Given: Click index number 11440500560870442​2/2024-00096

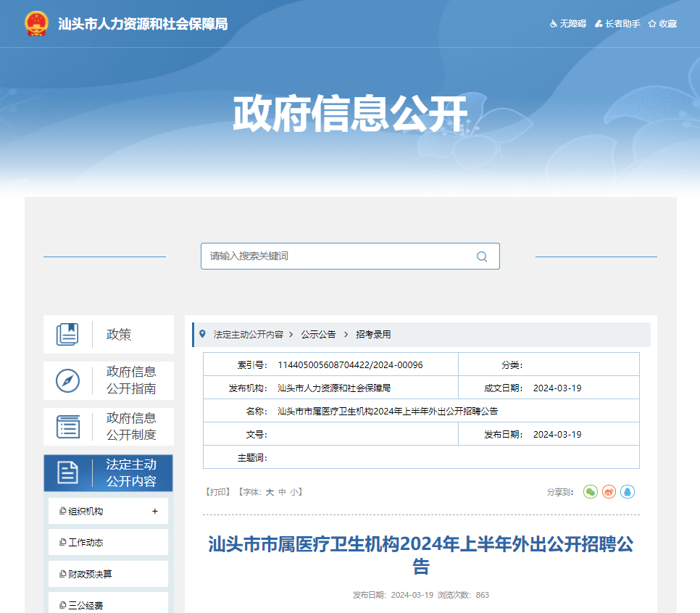Looking at the screenshot, I should click(x=350, y=364).
